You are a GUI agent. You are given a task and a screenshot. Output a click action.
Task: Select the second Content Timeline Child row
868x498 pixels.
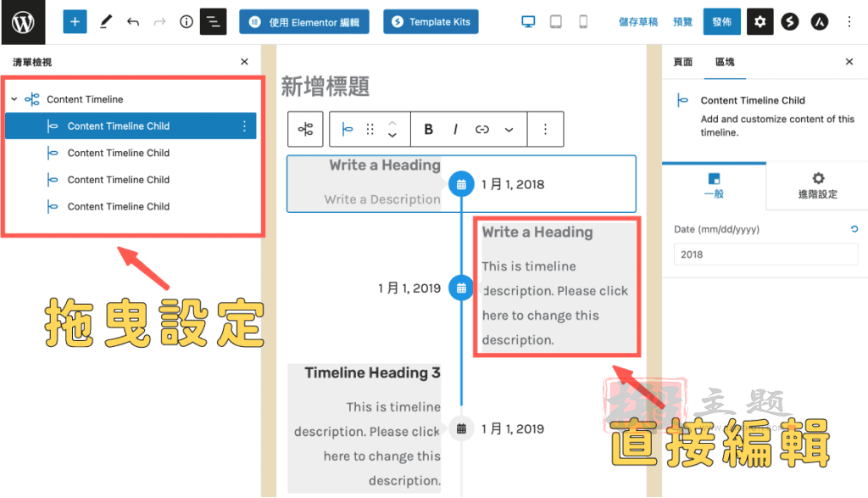click(x=131, y=153)
